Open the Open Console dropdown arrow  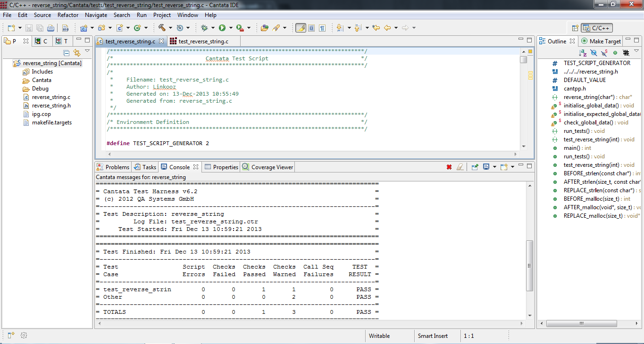512,167
